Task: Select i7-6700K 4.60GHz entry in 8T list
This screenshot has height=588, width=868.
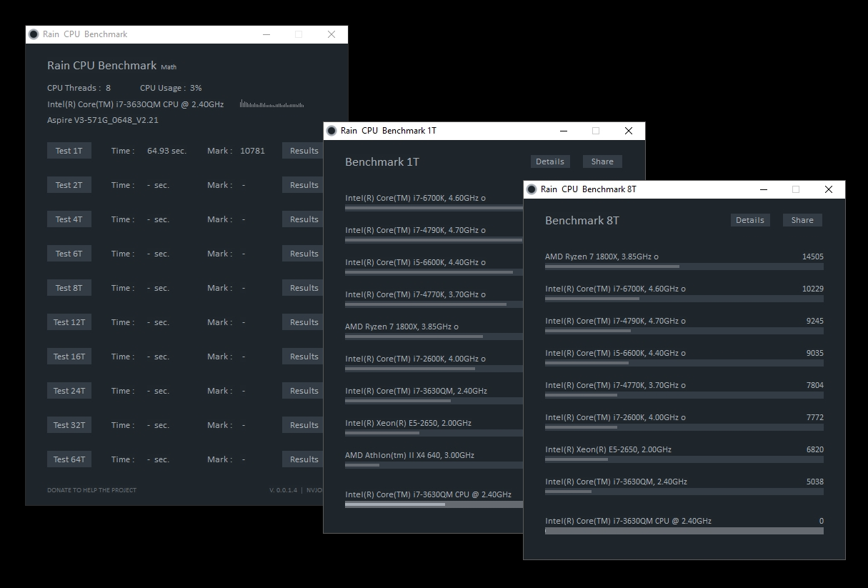Action: coord(684,294)
